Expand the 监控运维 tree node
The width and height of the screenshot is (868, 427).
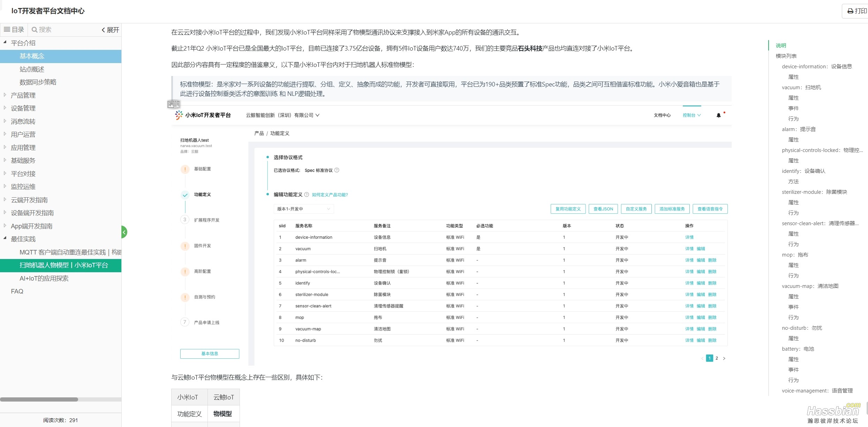pos(5,186)
